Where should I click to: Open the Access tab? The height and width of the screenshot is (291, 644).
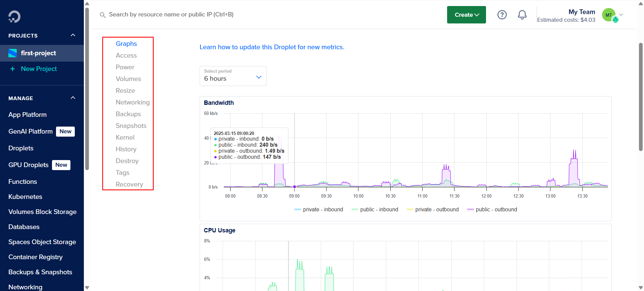point(126,55)
